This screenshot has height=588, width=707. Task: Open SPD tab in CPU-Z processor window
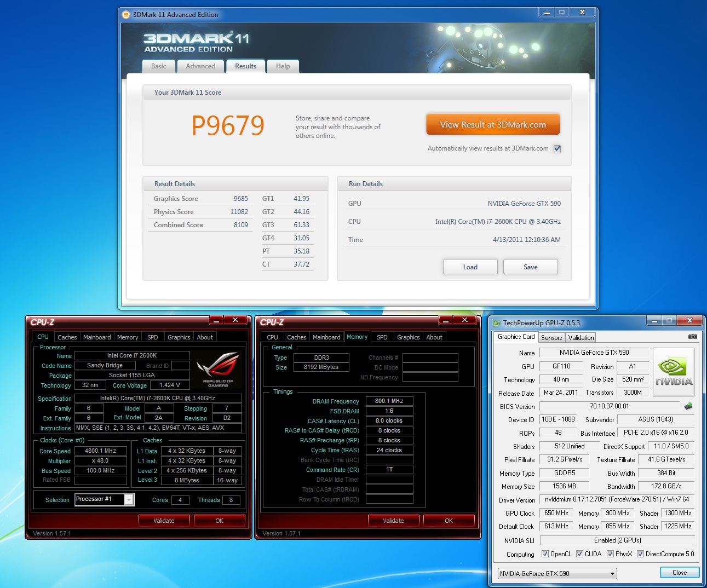153,337
